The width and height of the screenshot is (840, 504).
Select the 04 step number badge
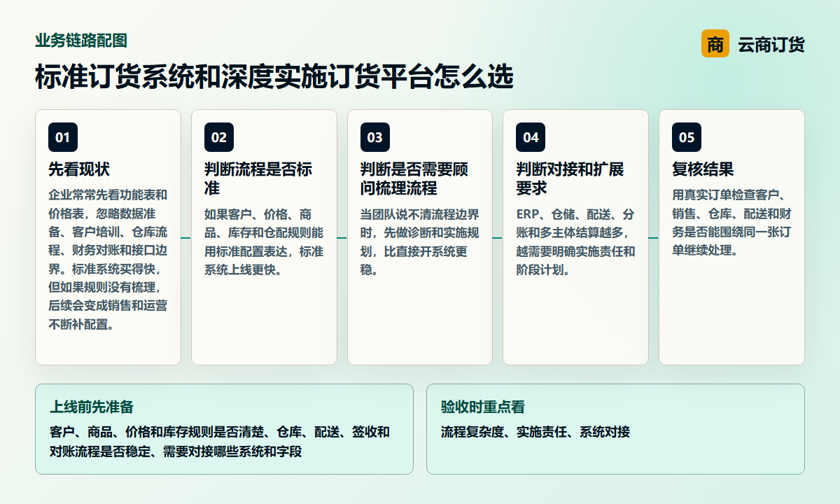tap(531, 137)
